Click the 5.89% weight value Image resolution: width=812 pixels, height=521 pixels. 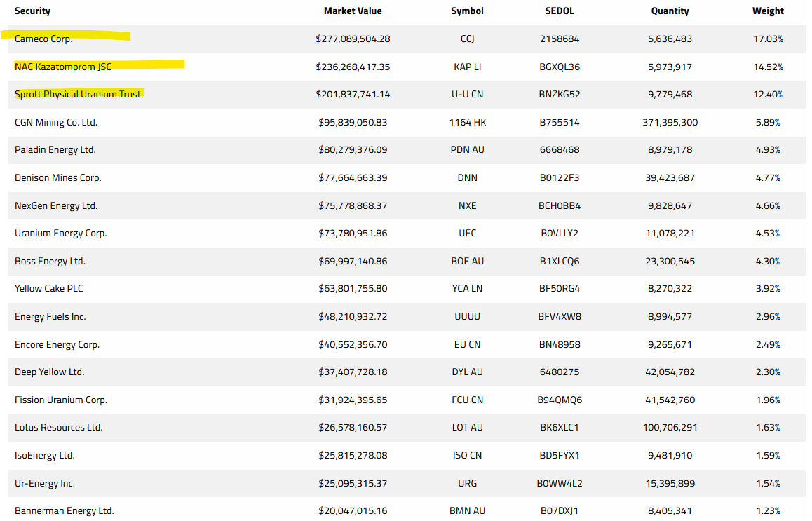point(768,122)
